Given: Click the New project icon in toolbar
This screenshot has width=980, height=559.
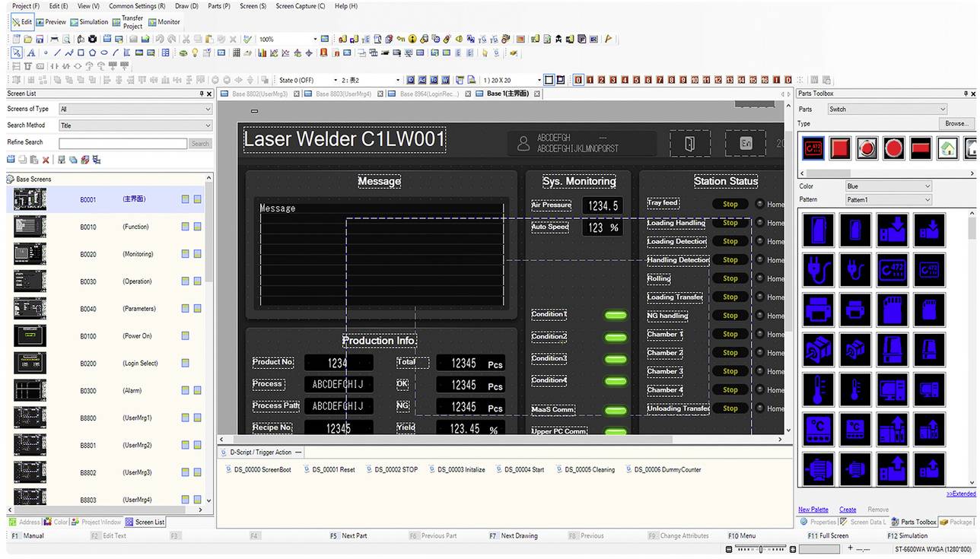Looking at the screenshot, I should [16, 39].
